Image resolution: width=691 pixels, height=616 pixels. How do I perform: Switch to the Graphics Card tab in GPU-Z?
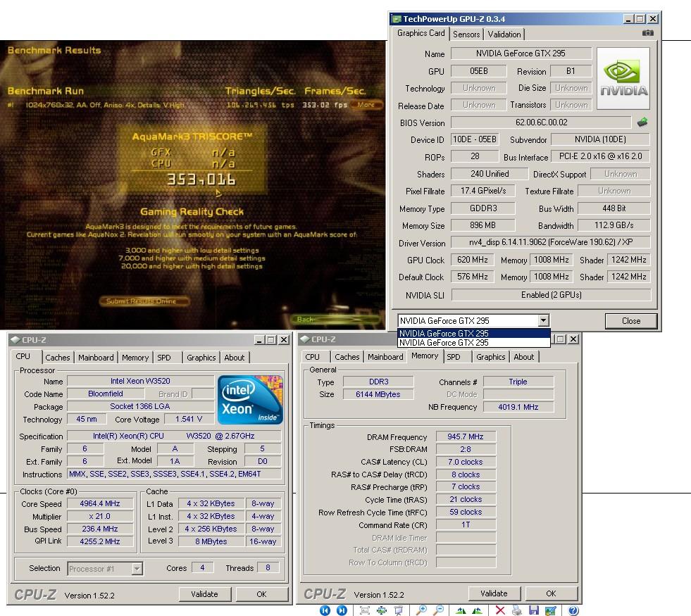(421, 33)
